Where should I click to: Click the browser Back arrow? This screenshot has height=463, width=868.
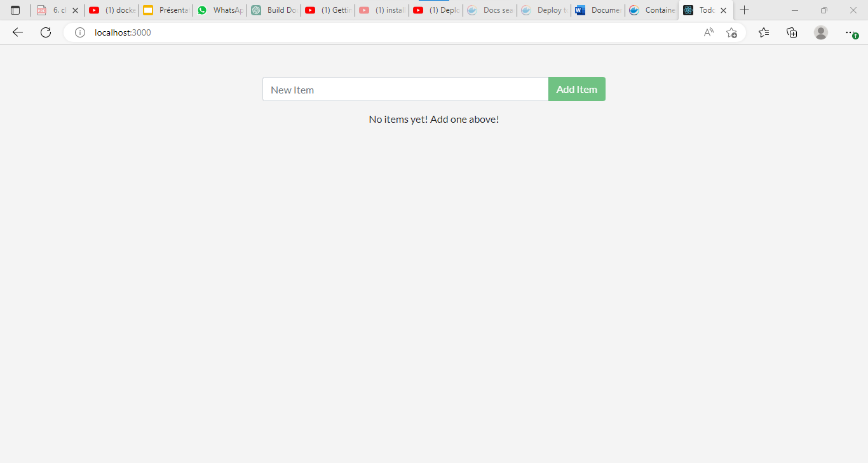[x=17, y=32]
